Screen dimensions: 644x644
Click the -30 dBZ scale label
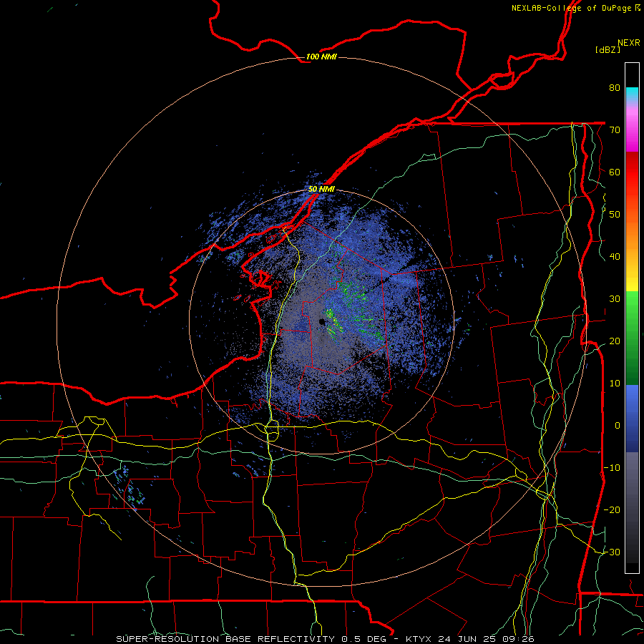click(x=612, y=552)
